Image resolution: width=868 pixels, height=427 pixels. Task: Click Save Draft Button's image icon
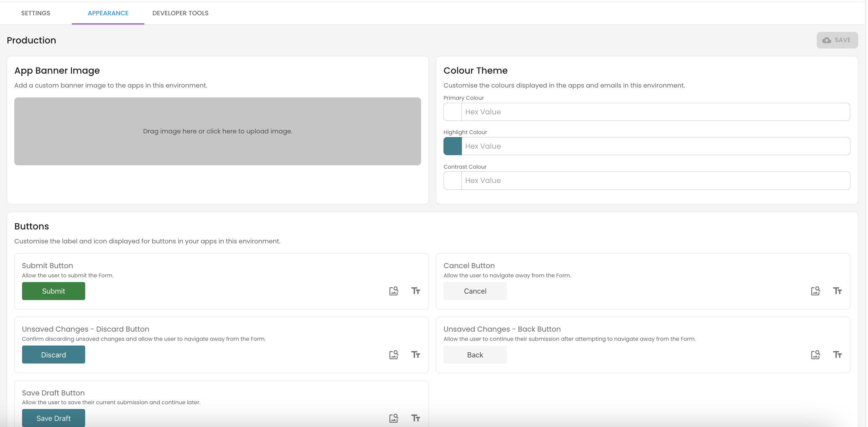394,418
